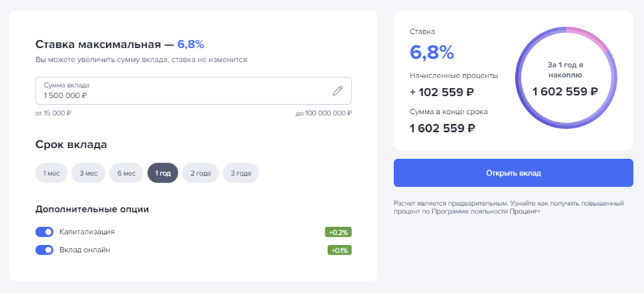This screenshot has width=644, height=293.
Task: Select the 1 год deposit term
Action: 162,173
